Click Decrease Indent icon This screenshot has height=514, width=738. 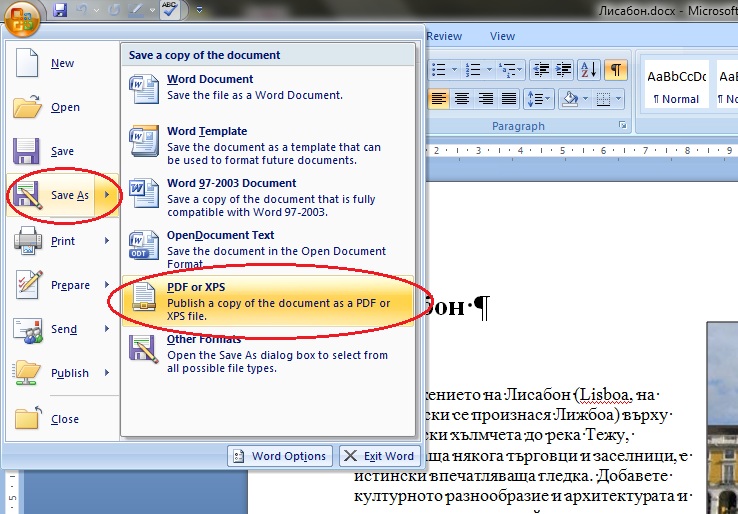pyautogui.click(x=541, y=70)
